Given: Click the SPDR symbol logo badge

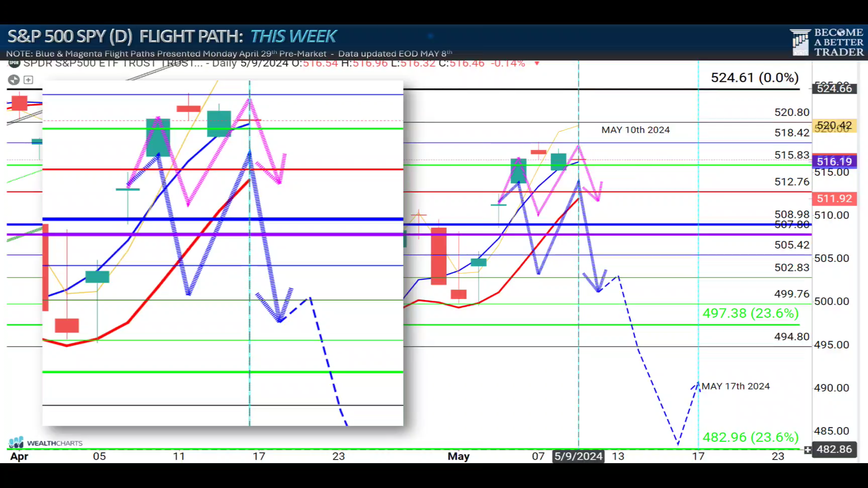Looking at the screenshot, I should (14, 63).
